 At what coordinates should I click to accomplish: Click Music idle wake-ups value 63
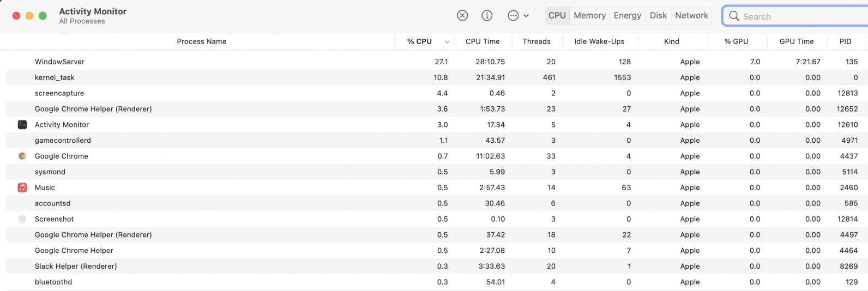tap(626, 187)
